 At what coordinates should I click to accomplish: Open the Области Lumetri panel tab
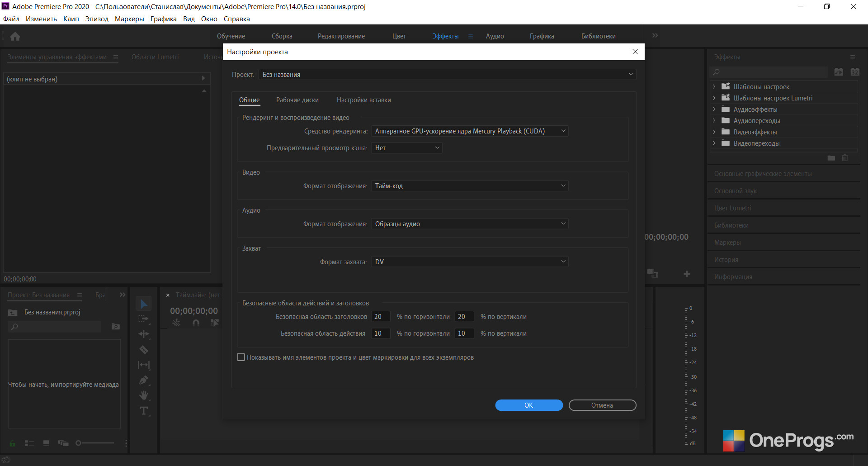coord(155,57)
